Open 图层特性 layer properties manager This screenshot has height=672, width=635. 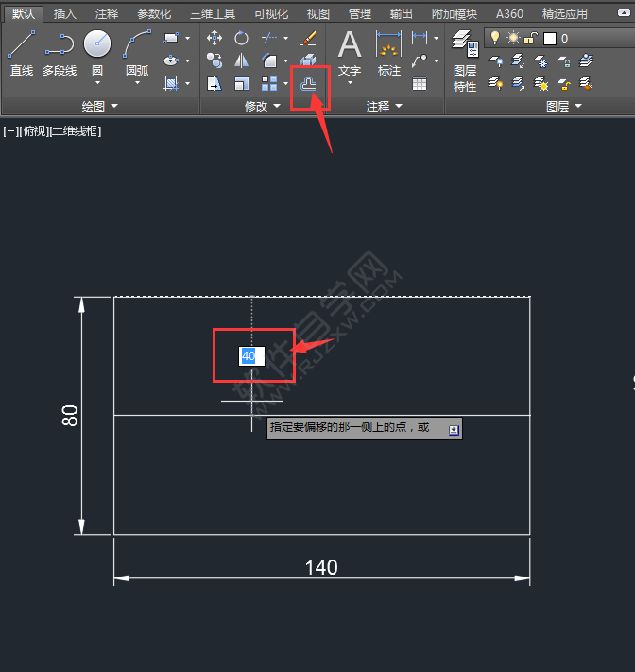(x=465, y=60)
